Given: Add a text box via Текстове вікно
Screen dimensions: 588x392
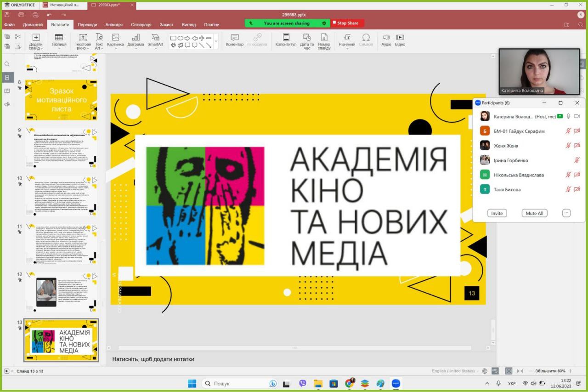Looking at the screenshot, I should [83, 41].
